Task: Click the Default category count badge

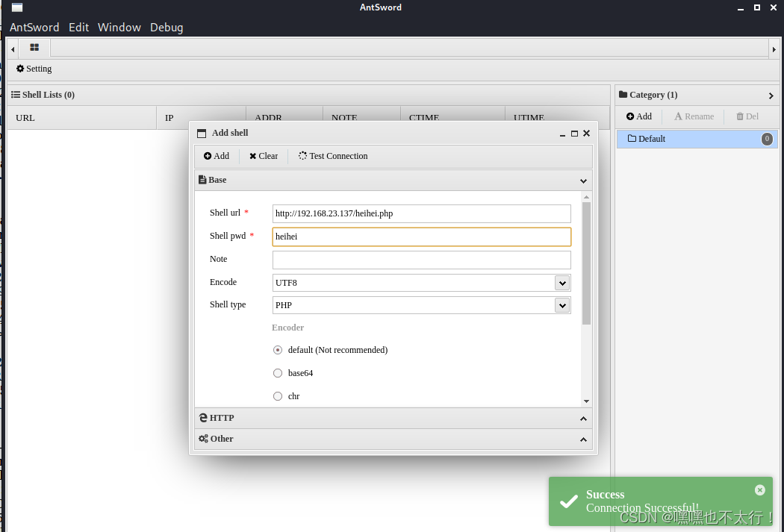Action: coord(767,139)
